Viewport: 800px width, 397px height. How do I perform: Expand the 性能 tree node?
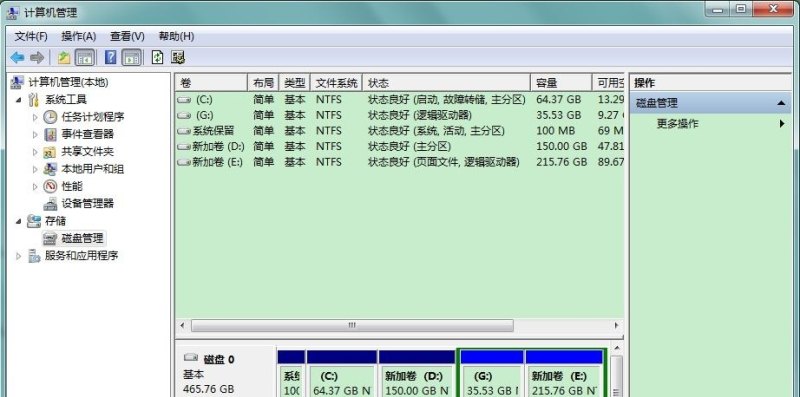click(x=35, y=187)
